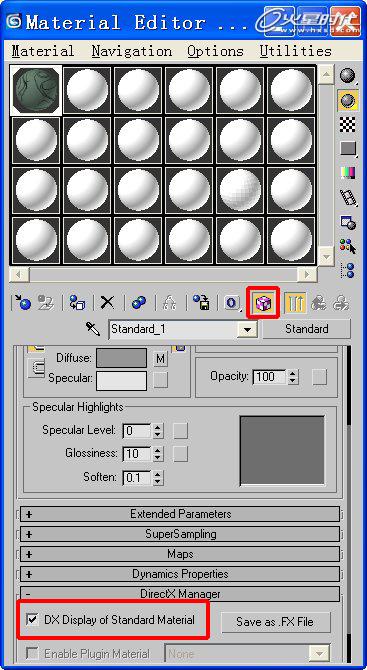This screenshot has height=670, width=367.
Task: Toggle the Backlight button
Action: click(x=348, y=101)
